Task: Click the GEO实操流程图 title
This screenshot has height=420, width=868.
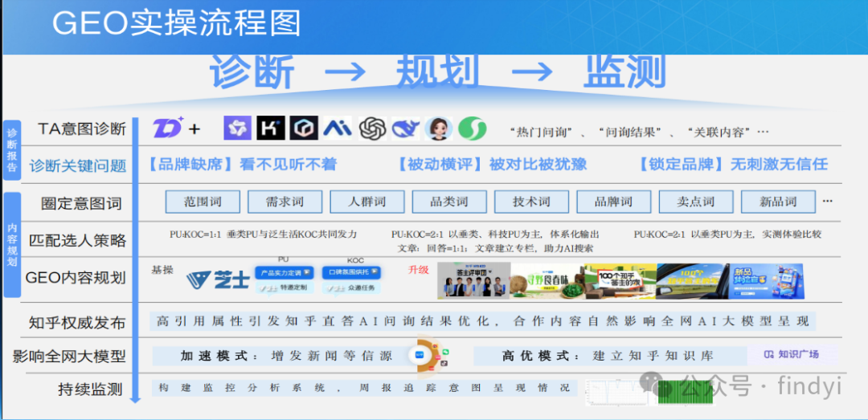Action: (x=177, y=25)
